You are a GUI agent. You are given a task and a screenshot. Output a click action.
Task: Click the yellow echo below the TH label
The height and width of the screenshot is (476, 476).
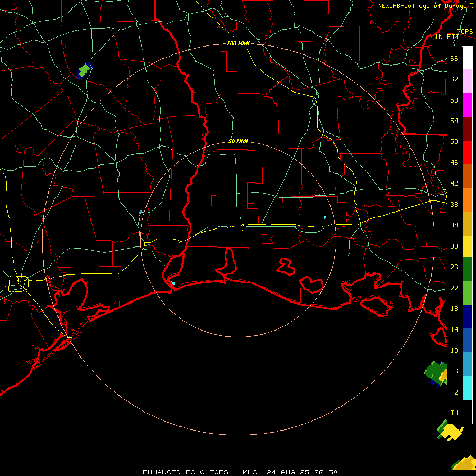pos(450,431)
